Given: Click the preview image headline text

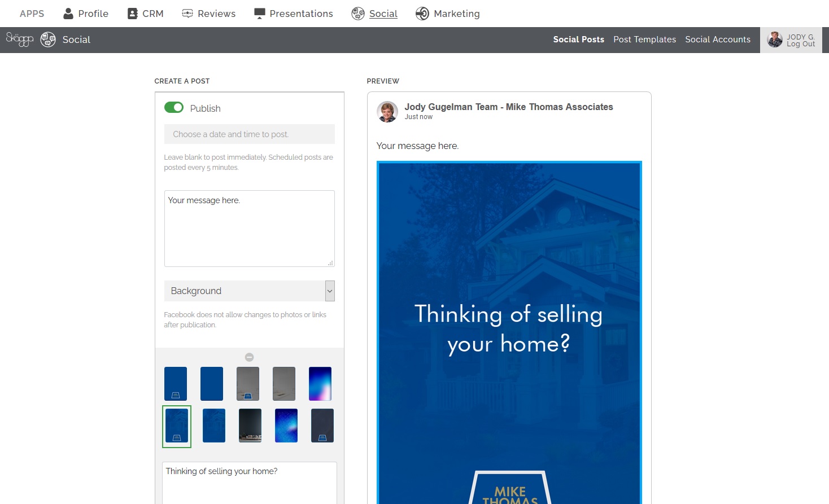Looking at the screenshot, I should [x=509, y=328].
